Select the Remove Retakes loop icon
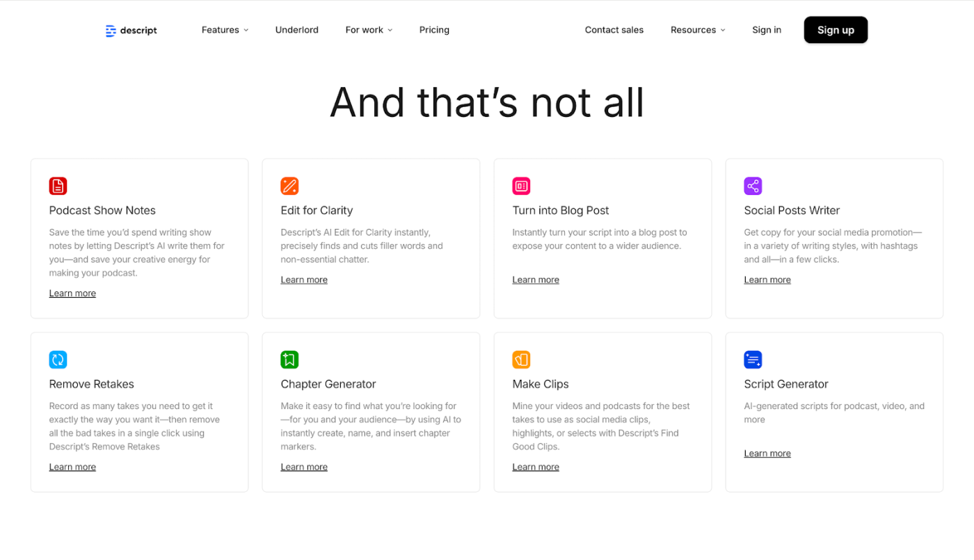The height and width of the screenshot is (560, 974). (58, 360)
